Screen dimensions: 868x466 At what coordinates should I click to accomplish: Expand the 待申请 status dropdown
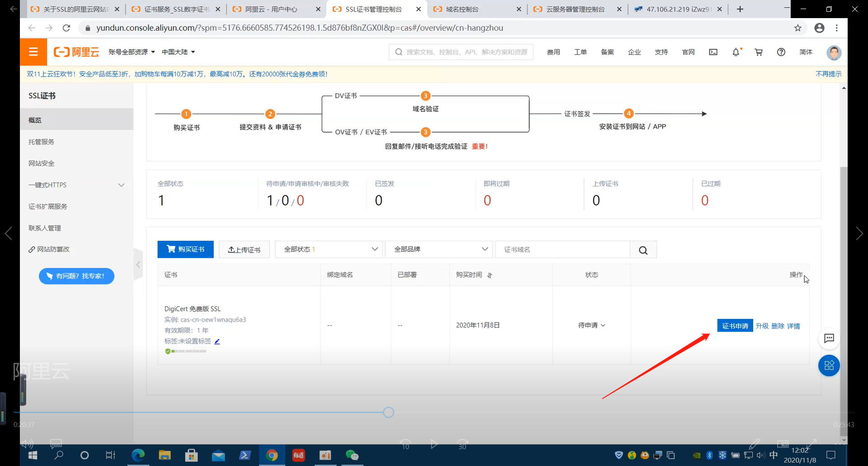[x=591, y=325]
